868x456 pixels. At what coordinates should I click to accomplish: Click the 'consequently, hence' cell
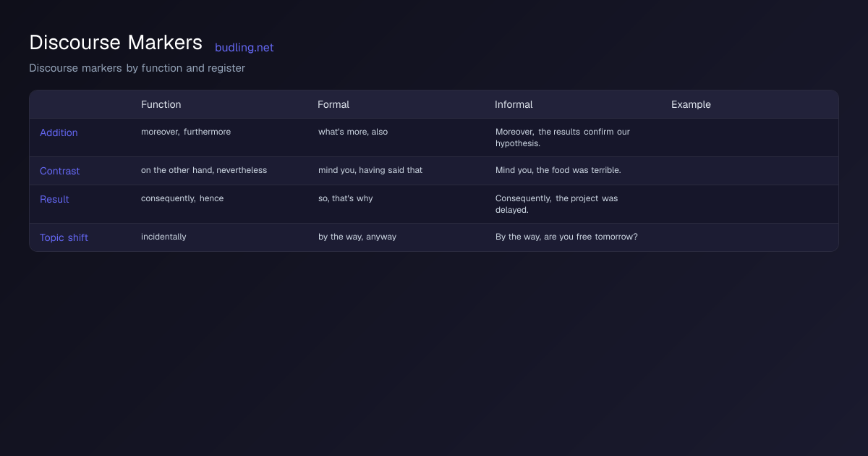[182, 198]
